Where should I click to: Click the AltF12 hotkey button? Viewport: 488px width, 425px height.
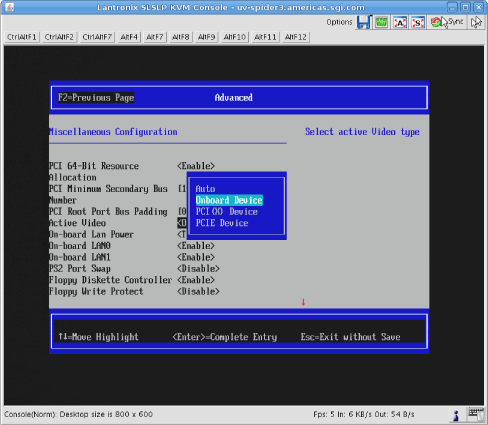point(296,37)
